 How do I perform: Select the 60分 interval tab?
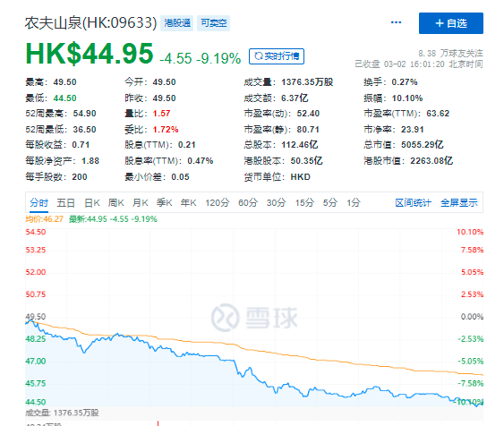248,203
